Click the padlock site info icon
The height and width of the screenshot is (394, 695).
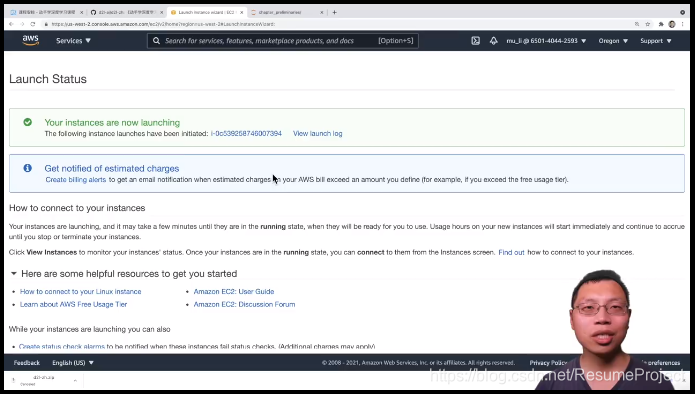(46, 24)
